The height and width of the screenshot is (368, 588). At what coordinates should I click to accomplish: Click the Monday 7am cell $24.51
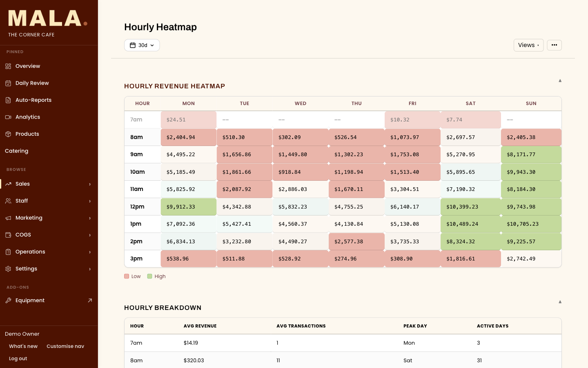tap(189, 120)
